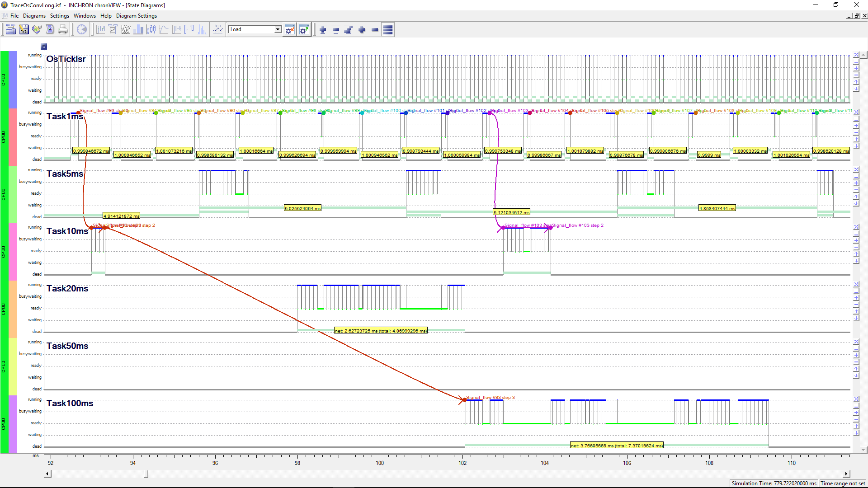Click the signal-flow wave toolbar icon
Screen dimensions: 868x488
tap(218, 30)
